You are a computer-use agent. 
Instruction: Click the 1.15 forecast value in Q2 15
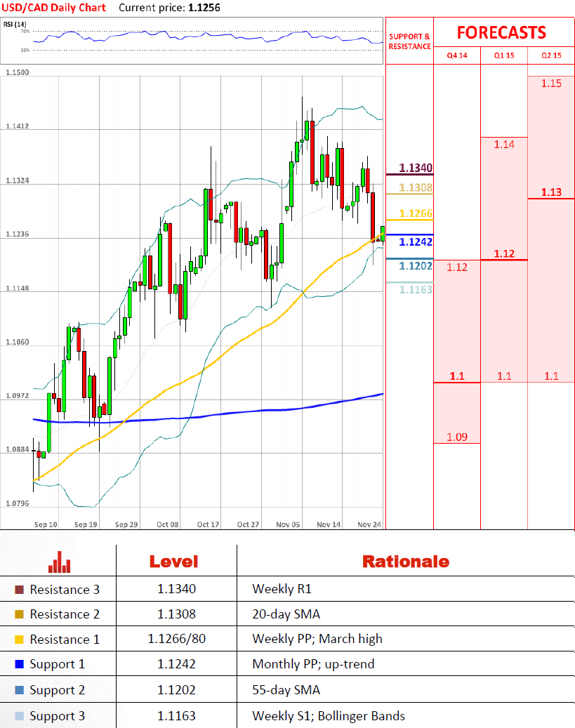(551, 84)
